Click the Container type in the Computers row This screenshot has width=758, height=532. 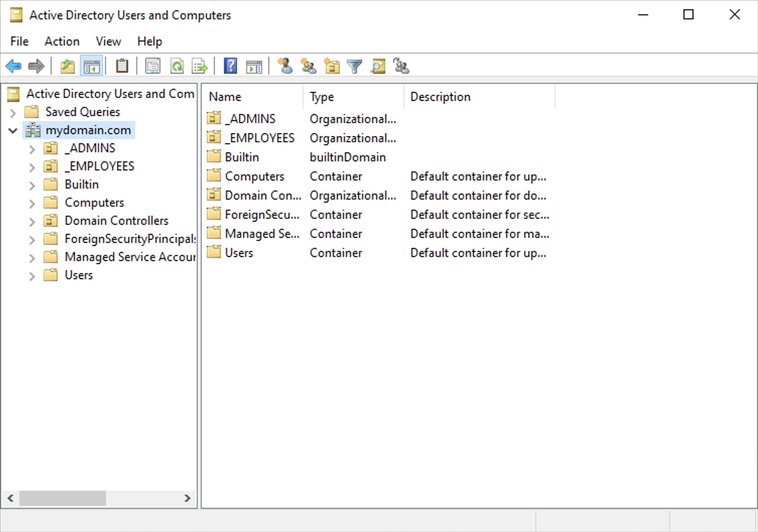tap(336, 176)
